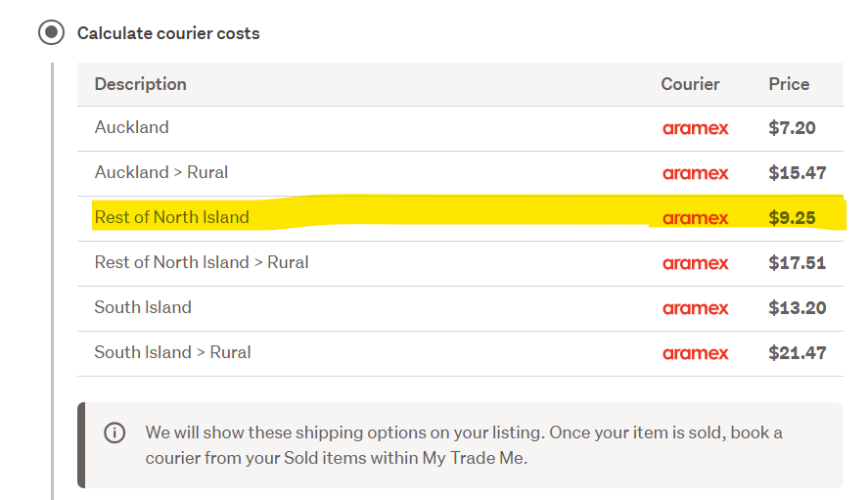Click the highlighted $9.25 price

pyautogui.click(x=792, y=217)
